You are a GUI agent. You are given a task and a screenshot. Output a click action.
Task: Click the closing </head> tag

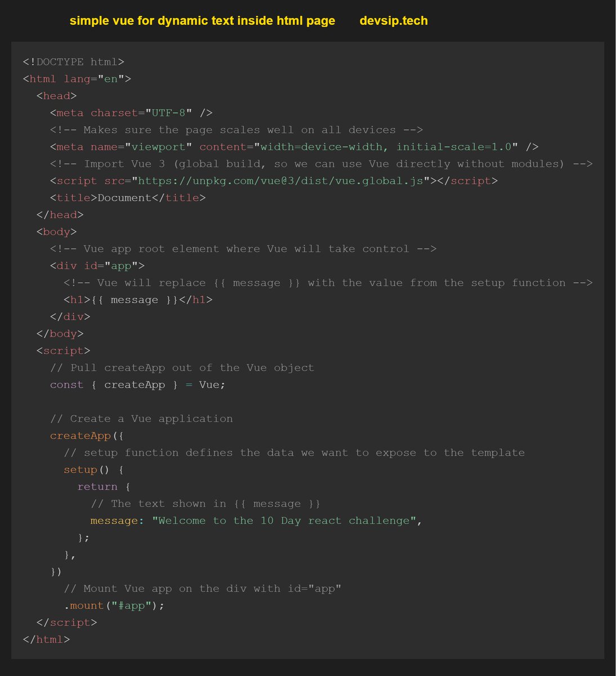tap(60, 215)
